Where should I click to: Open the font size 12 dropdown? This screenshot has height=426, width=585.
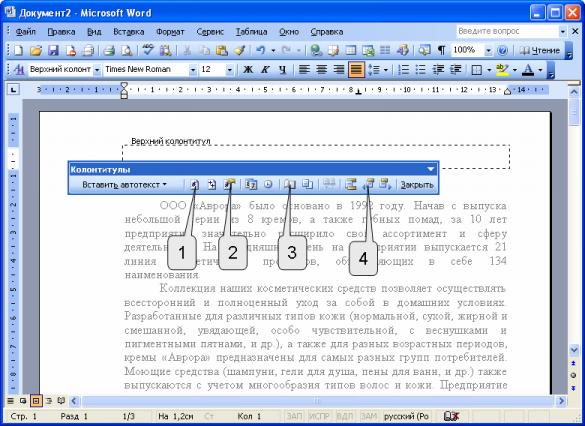pos(229,70)
